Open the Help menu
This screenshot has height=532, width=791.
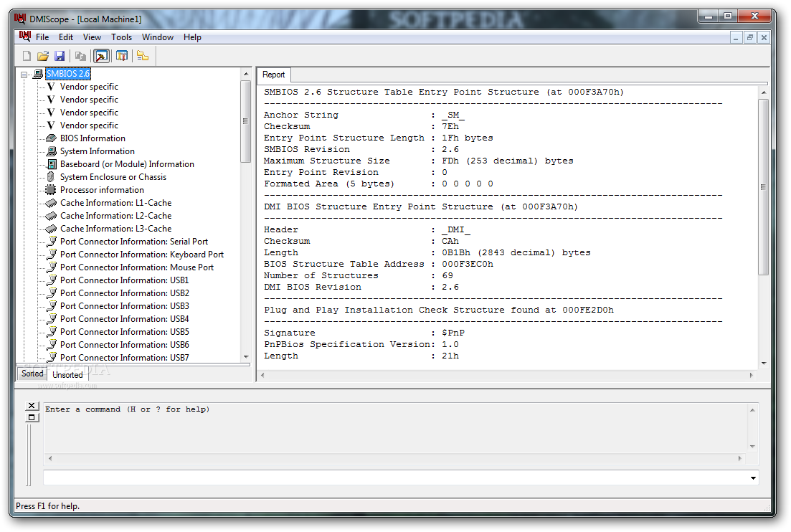tap(192, 37)
